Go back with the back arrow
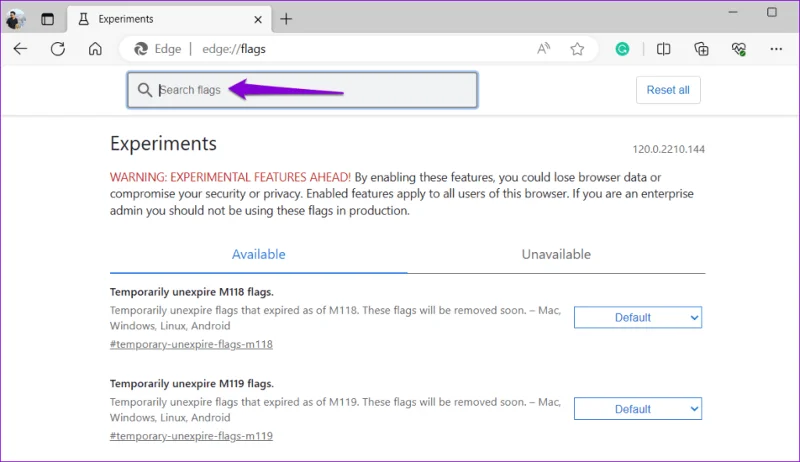The image size is (800, 462). tap(20, 49)
